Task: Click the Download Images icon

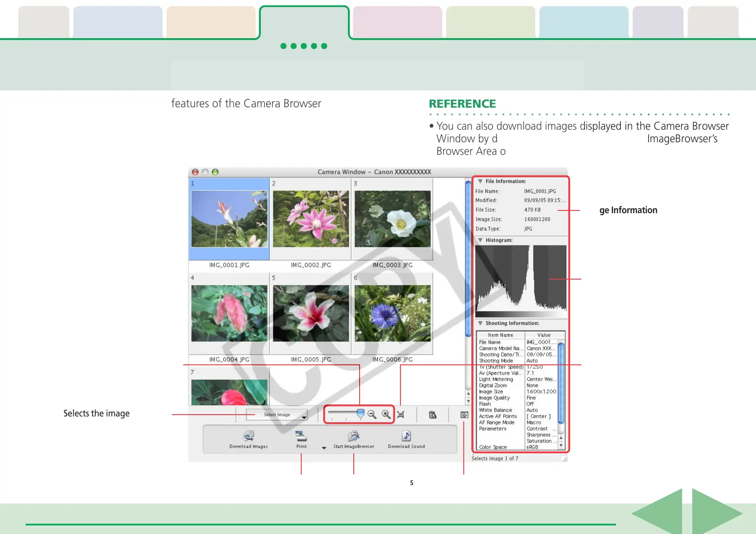Action: (248, 436)
